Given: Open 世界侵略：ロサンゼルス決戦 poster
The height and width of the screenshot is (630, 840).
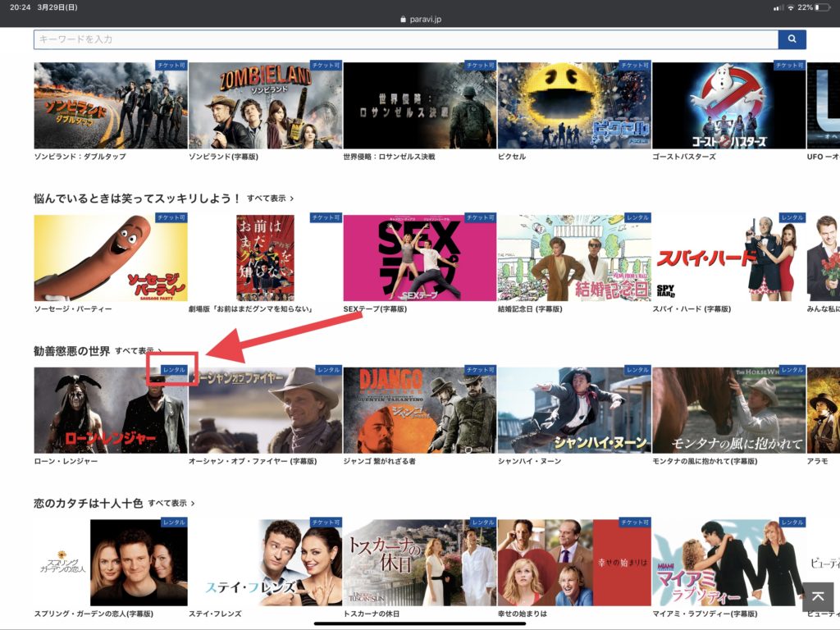Looking at the screenshot, I should pyautogui.click(x=420, y=106).
